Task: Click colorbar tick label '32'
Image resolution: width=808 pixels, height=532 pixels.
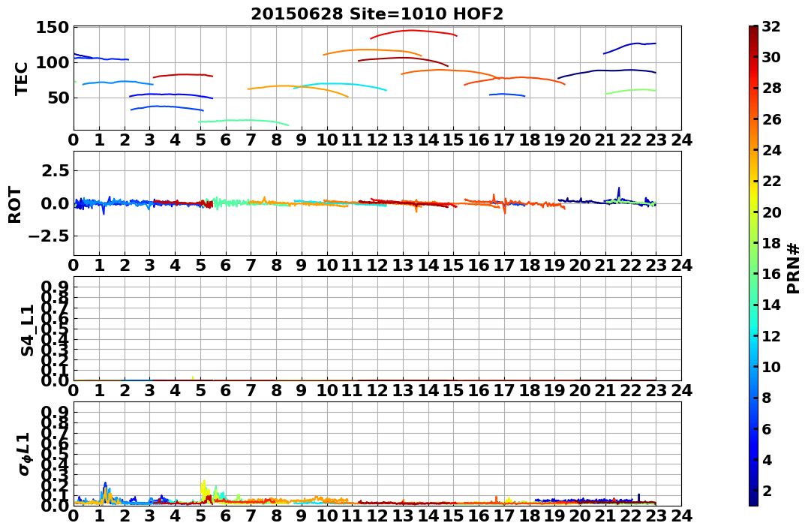Action: [x=771, y=26]
